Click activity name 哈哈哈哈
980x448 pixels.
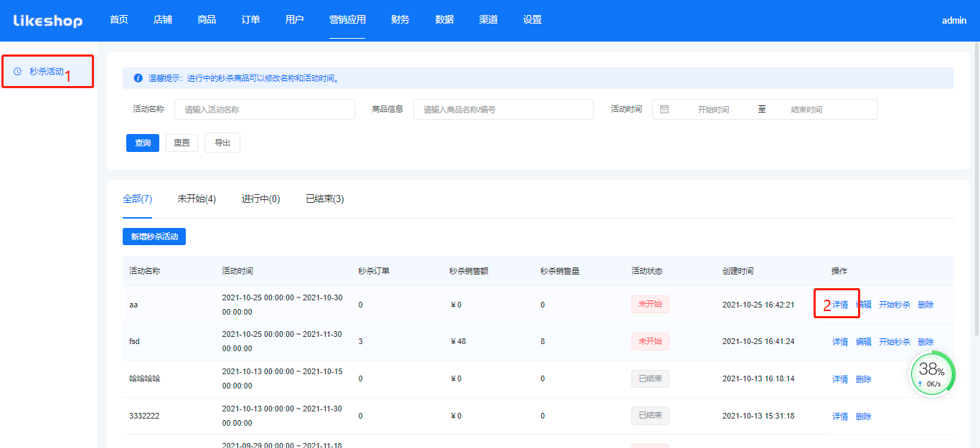pyautogui.click(x=145, y=378)
